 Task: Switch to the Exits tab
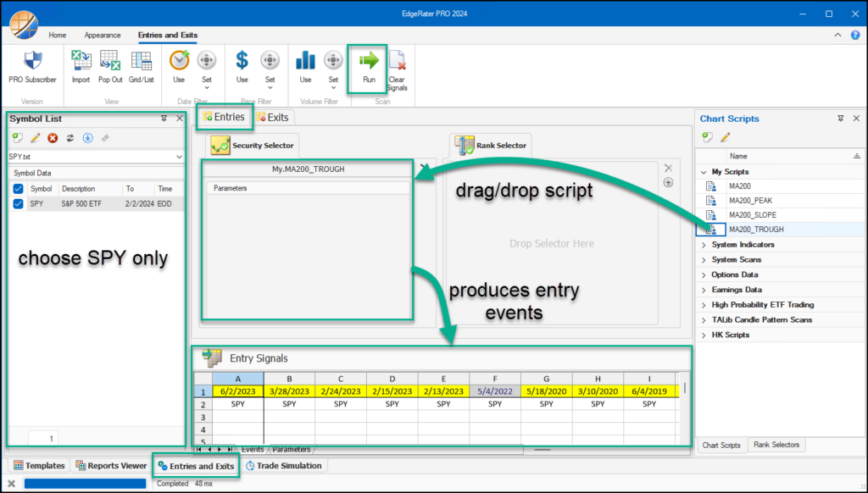(272, 117)
